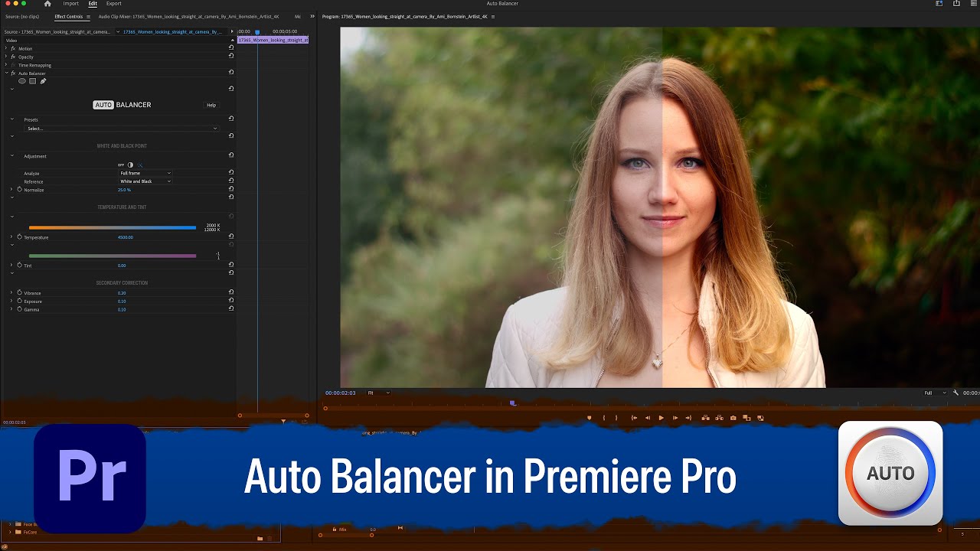Open the Analyze Full frame dropdown
980x551 pixels.
pos(145,173)
